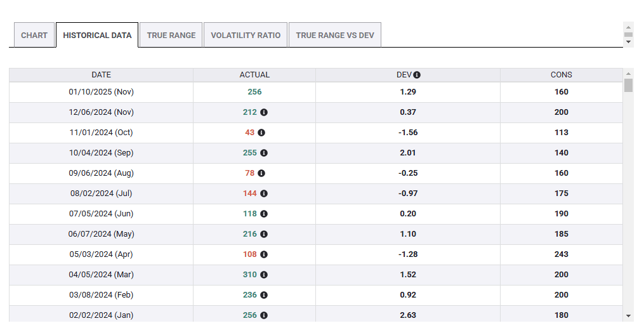Click info icon next to 212 actual value
644x335 pixels.
coord(264,112)
